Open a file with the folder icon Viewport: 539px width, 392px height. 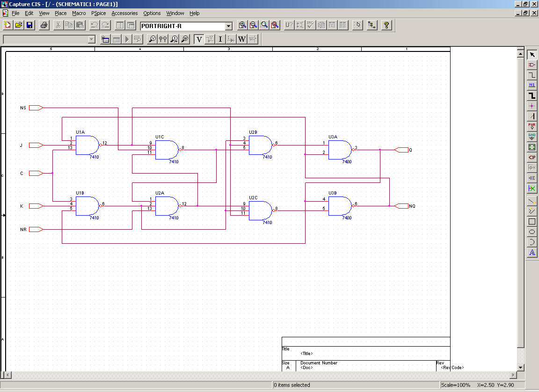[x=19, y=25]
